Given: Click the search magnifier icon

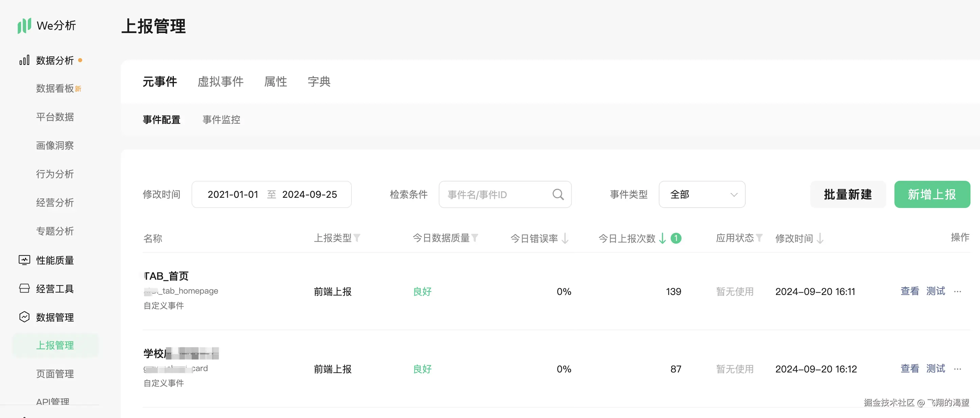Looking at the screenshot, I should click(558, 194).
